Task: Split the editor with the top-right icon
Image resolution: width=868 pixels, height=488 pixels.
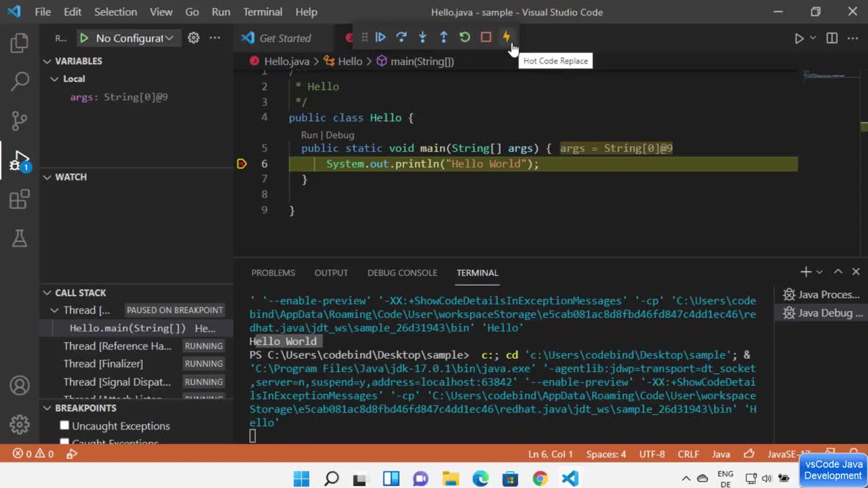Action: (x=831, y=38)
